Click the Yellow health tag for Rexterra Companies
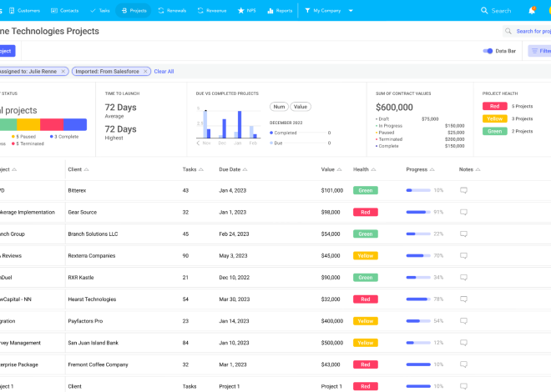The width and height of the screenshot is (551, 392). pyautogui.click(x=366, y=255)
